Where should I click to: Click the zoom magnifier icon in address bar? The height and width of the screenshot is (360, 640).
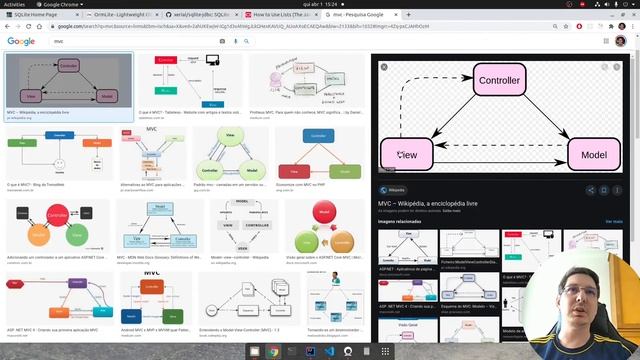coord(555,26)
